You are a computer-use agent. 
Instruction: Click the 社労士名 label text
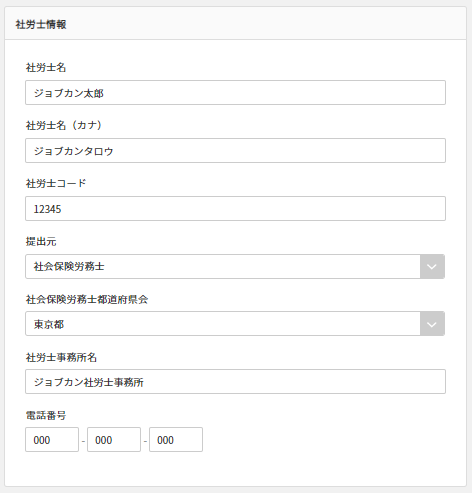click(x=46, y=68)
